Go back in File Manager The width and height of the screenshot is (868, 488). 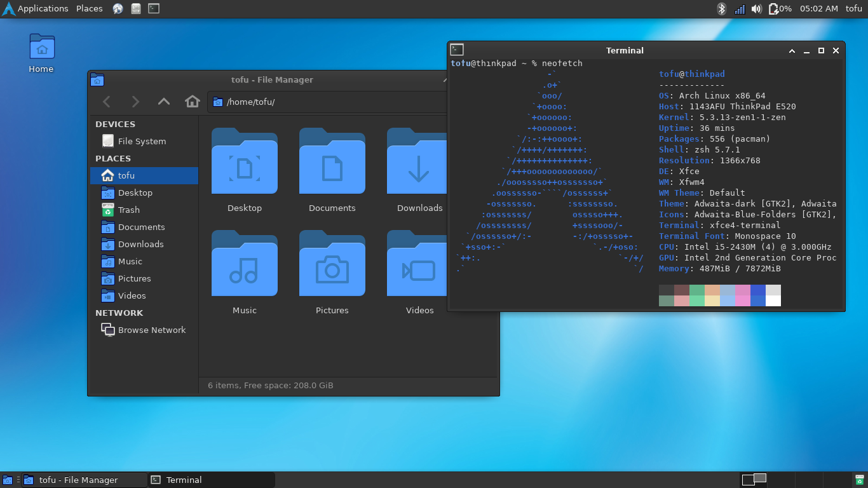(x=107, y=102)
